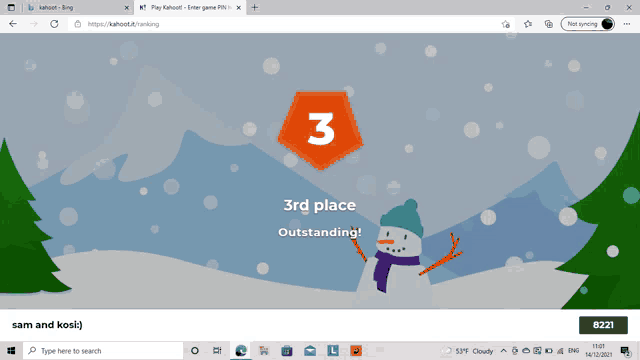This screenshot has height=360, width=640.
Task: Click the 3rd place text
Action: (x=320, y=205)
